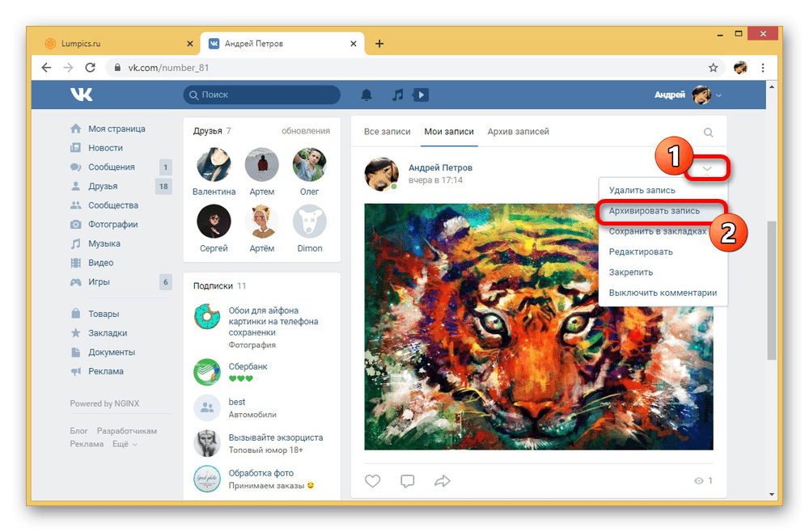Open friend Сергей's avatar
Image resolution: width=809 pixels, height=532 pixels.
[214, 222]
